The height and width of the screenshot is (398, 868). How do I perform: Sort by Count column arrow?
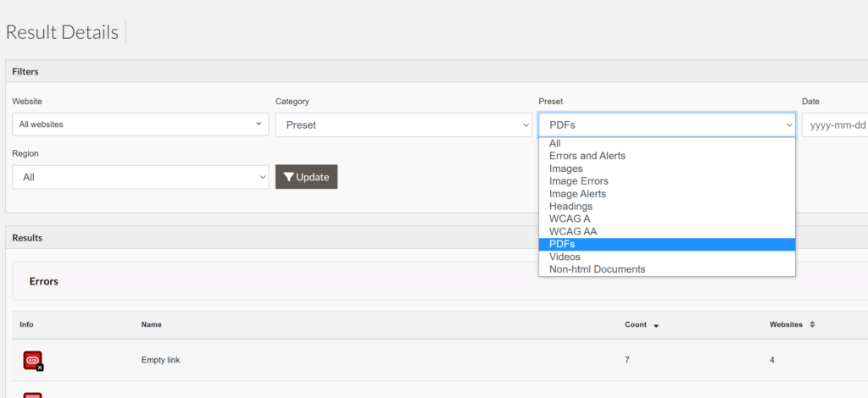coord(656,325)
